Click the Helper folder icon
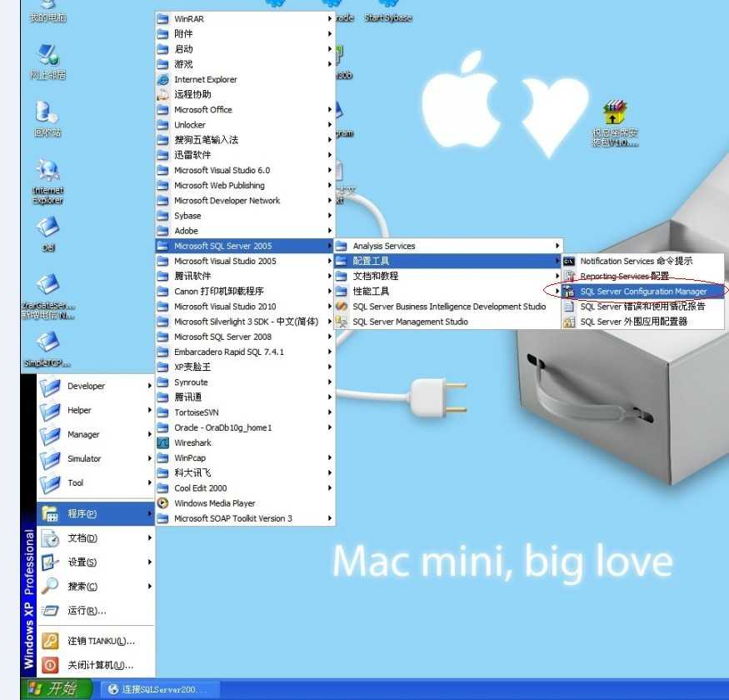Viewport: 729px width, 700px height. pyautogui.click(x=50, y=410)
